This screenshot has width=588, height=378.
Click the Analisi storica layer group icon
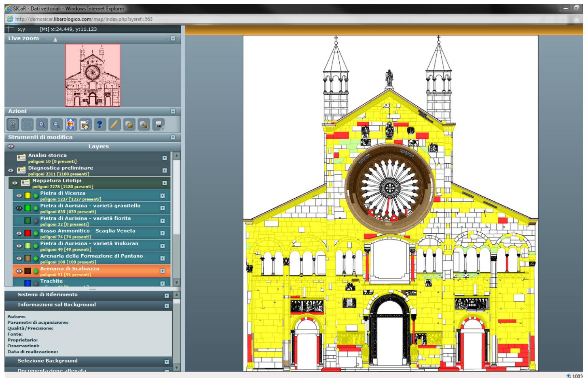(x=21, y=158)
